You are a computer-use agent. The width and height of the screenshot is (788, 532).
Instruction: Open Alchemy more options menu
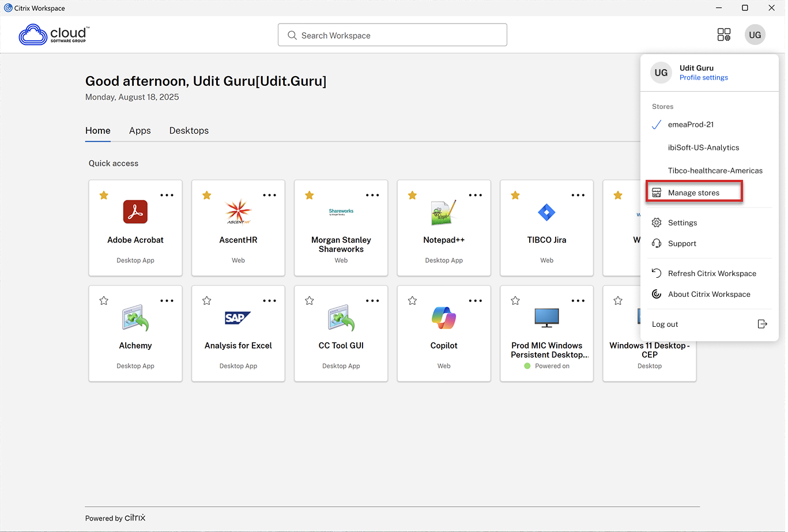tap(167, 301)
